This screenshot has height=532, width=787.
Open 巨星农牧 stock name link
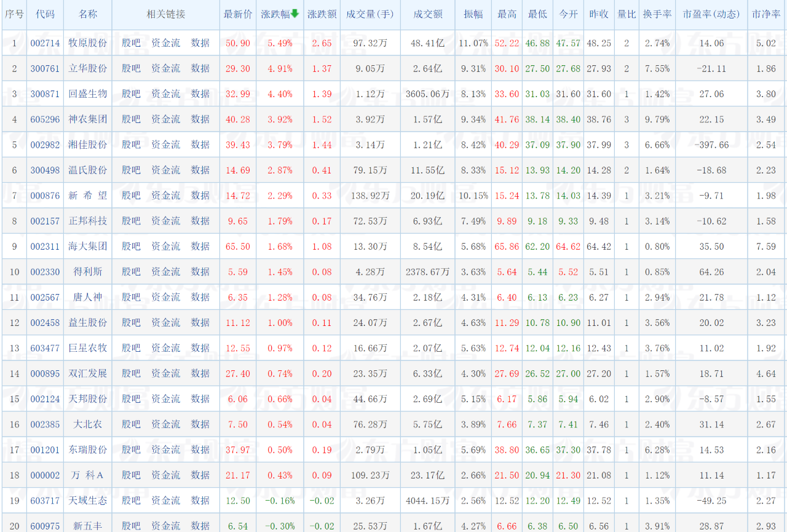88,348
